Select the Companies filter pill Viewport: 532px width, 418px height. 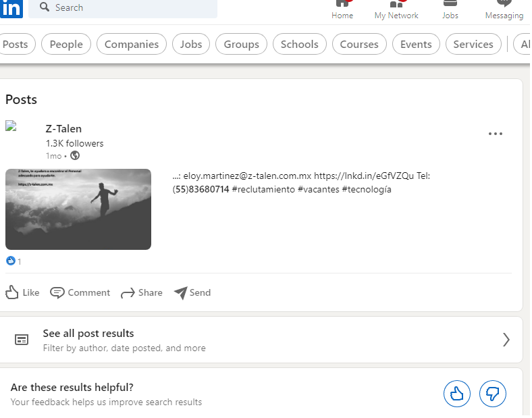132,44
